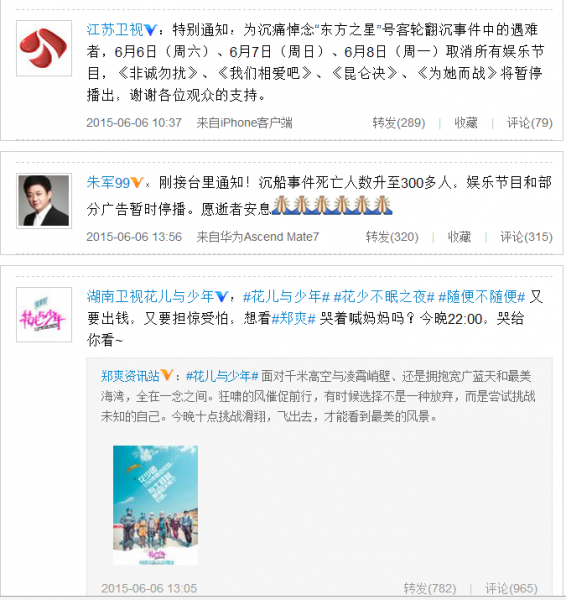This screenshot has height=600, width=566.
Task: Open 郑爽资讯站 username link
Action: [x=130, y=376]
